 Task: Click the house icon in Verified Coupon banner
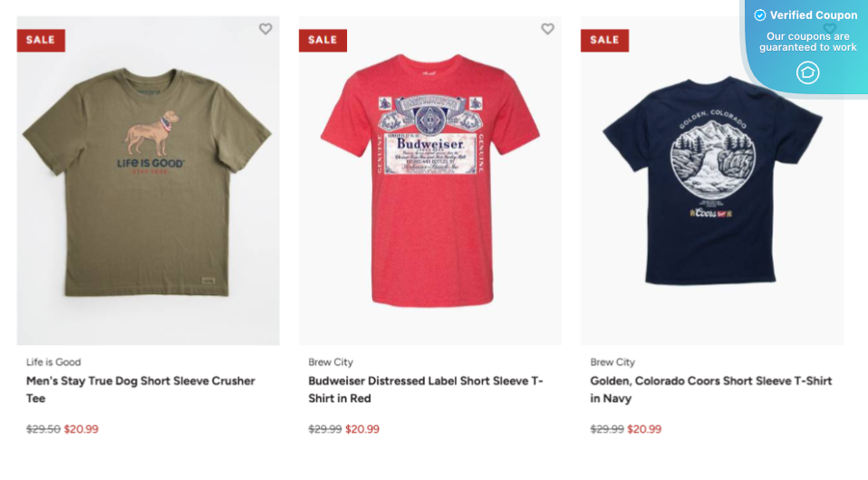(x=807, y=72)
